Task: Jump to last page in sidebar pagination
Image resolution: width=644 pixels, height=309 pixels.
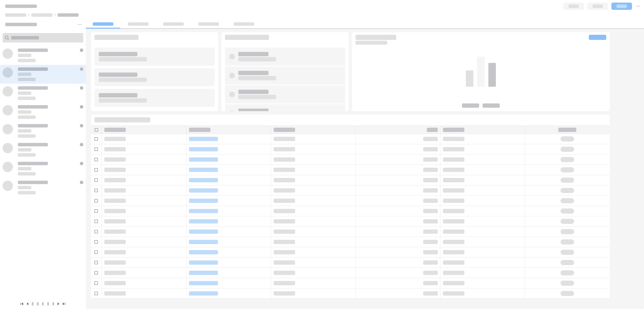Action: coord(64,304)
